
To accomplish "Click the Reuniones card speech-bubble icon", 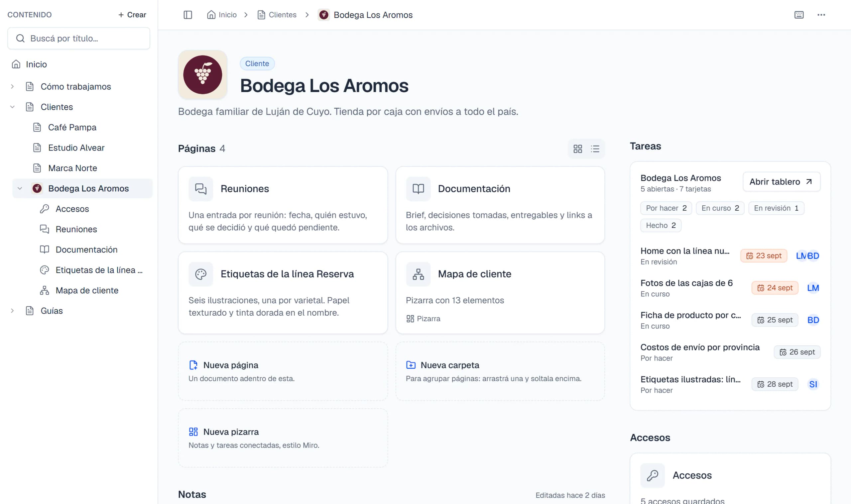I will [201, 189].
